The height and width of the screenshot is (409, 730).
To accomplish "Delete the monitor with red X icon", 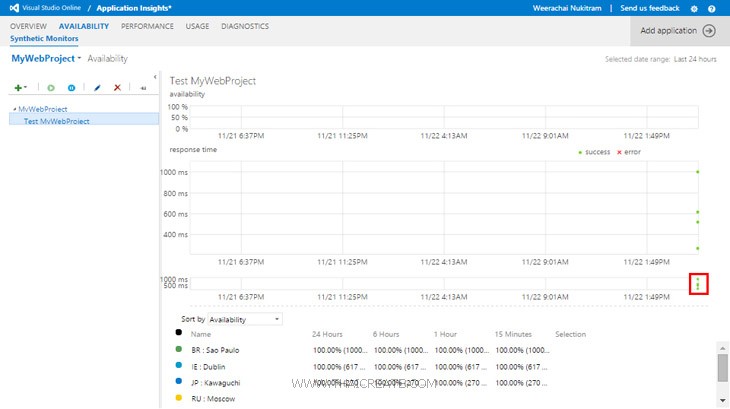I will (117, 87).
